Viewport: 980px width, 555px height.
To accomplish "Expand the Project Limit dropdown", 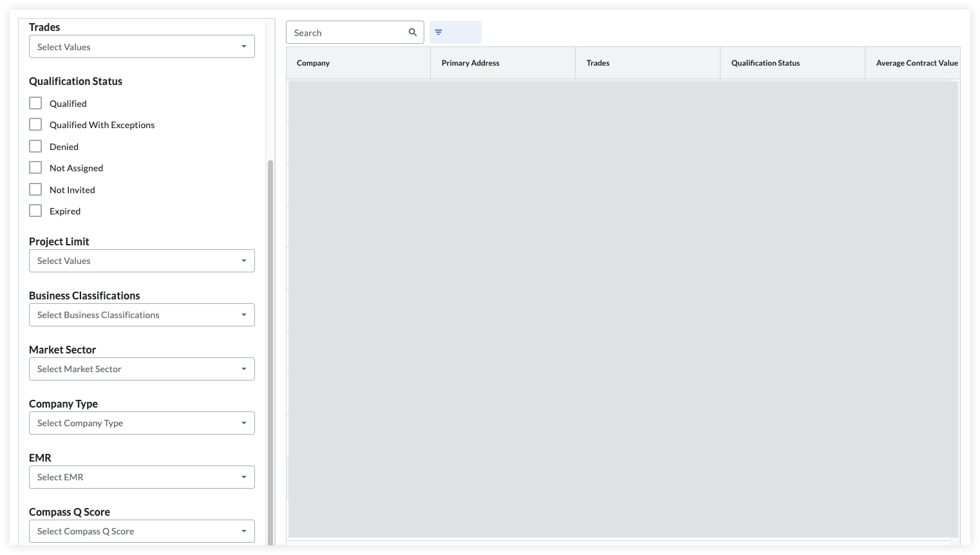I will click(142, 261).
